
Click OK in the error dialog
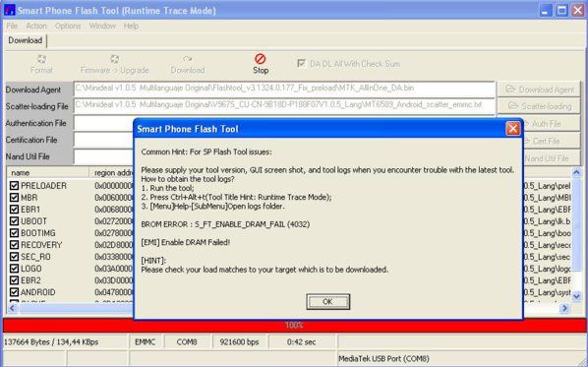327,301
